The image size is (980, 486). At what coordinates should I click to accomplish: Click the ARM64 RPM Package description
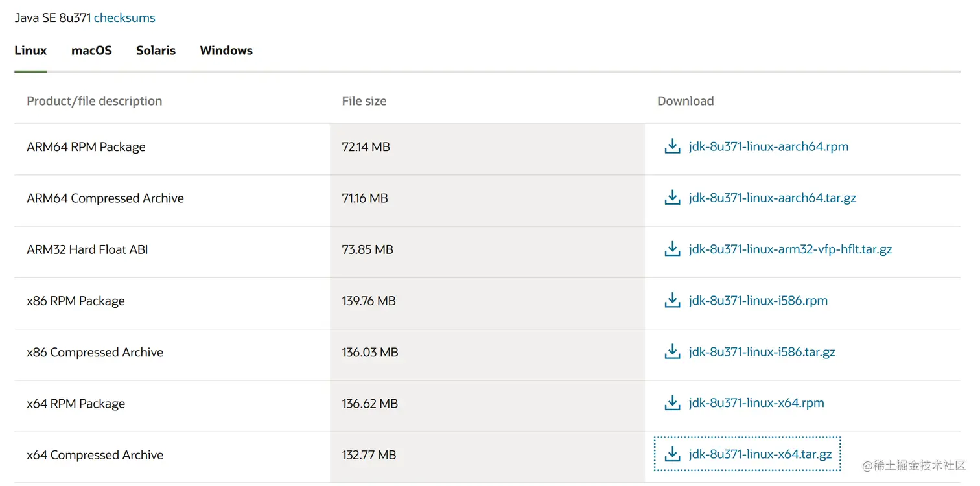[86, 147]
